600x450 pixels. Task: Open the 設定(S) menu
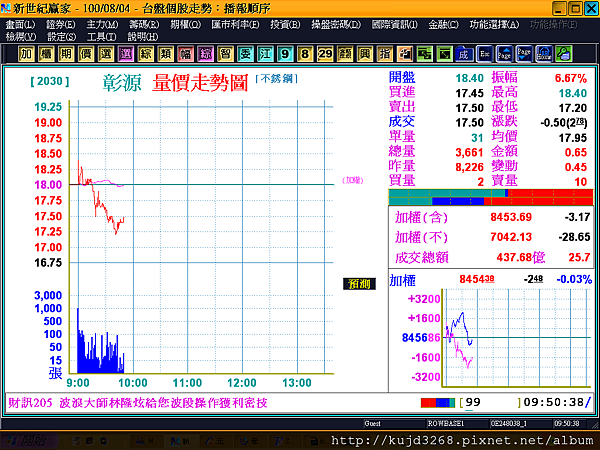[x=62, y=37]
